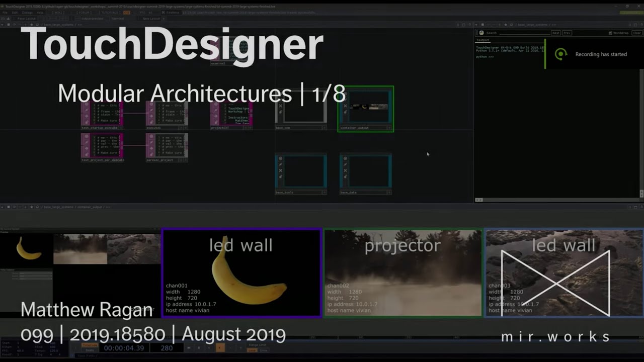Click the led wall rocks output preview

click(x=564, y=273)
